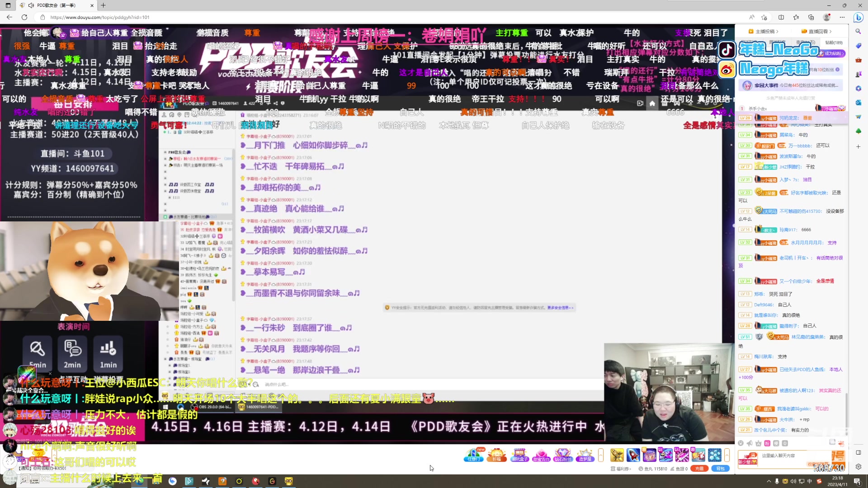
Task: Click the 充值 recharge button
Action: click(699, 469)
